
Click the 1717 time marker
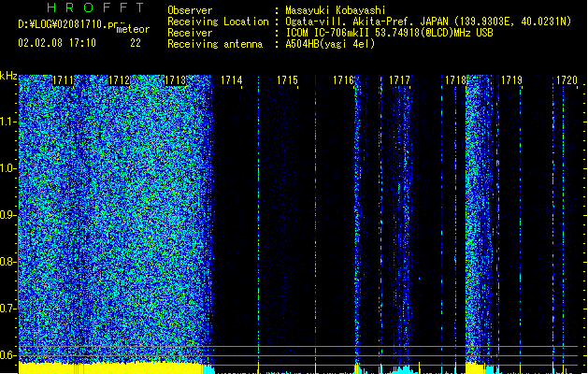pos(399,80)
